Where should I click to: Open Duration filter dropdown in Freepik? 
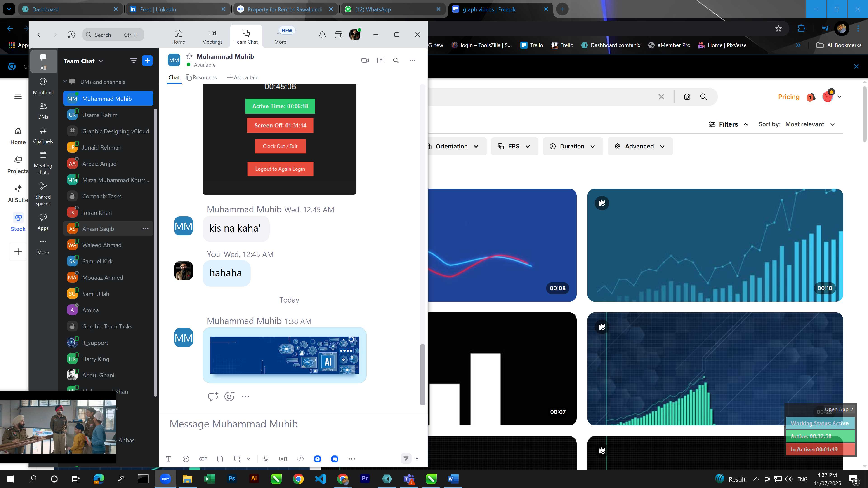click(573, 146)
